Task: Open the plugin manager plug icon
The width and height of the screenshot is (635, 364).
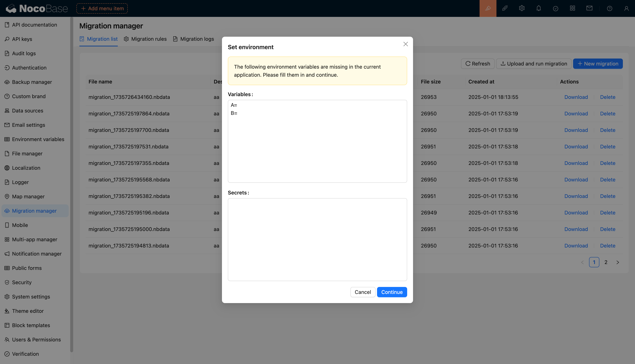Action: click(x=505, y=8)
